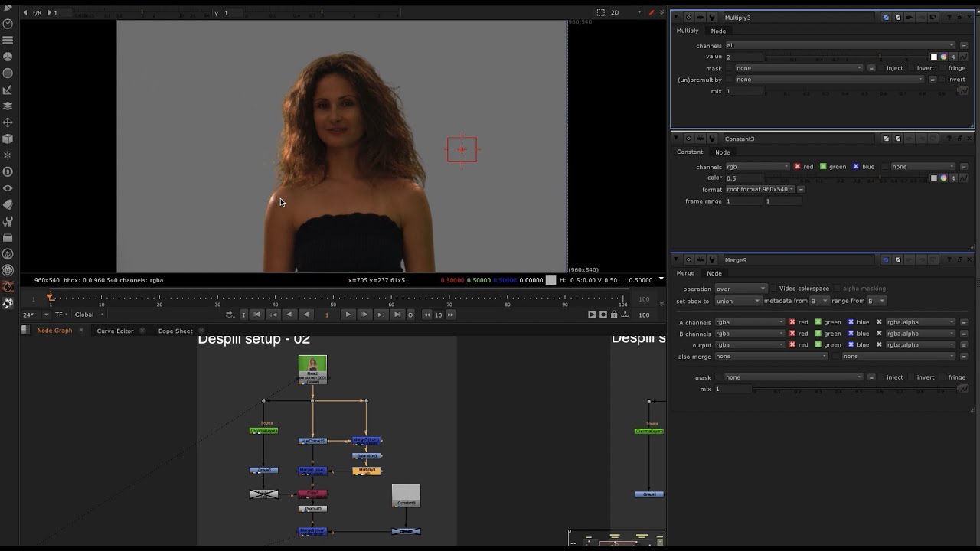Open the MetaData nodes menu (tag icon)
The width and height of the screenshot is (980, 551).
8,204
